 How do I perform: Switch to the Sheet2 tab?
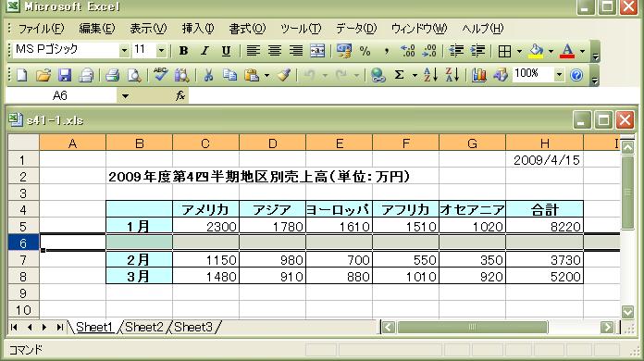click(x=144, y=327)
